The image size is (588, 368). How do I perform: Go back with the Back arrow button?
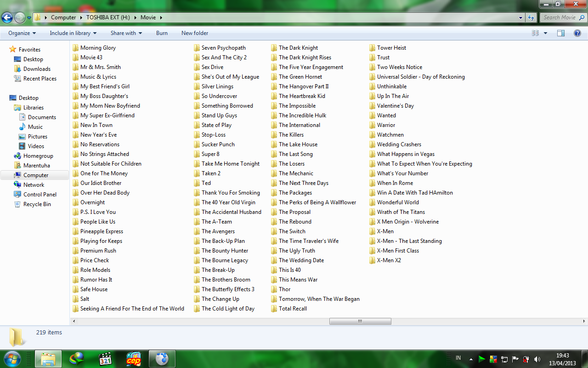coord(7,17)
